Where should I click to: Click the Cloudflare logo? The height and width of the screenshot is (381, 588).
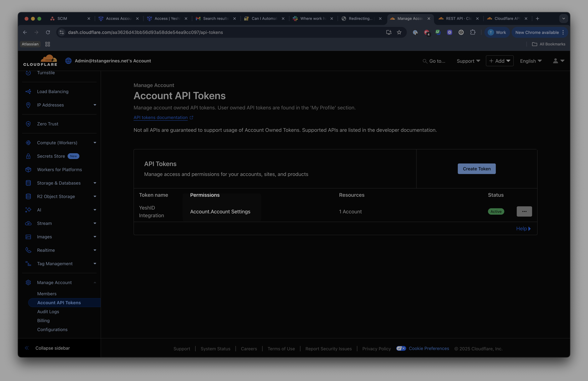(x=40, y=61)
